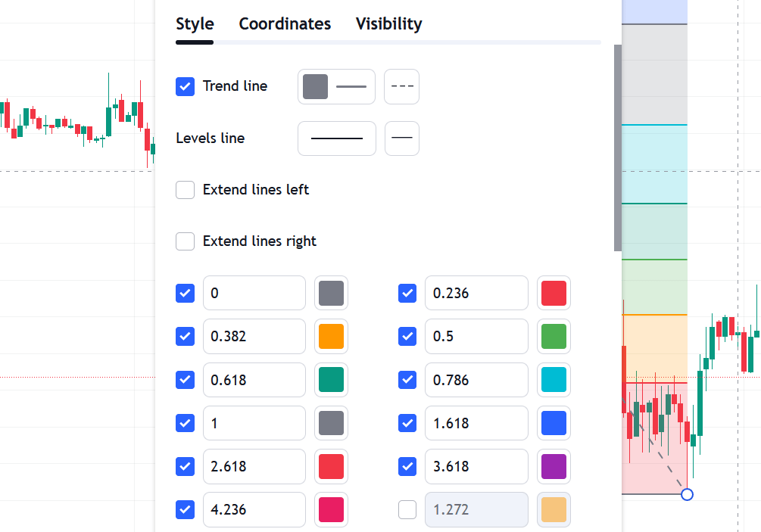Select the Style tab
This screenshot has height=532, width=761.
(x=195, y=23)
